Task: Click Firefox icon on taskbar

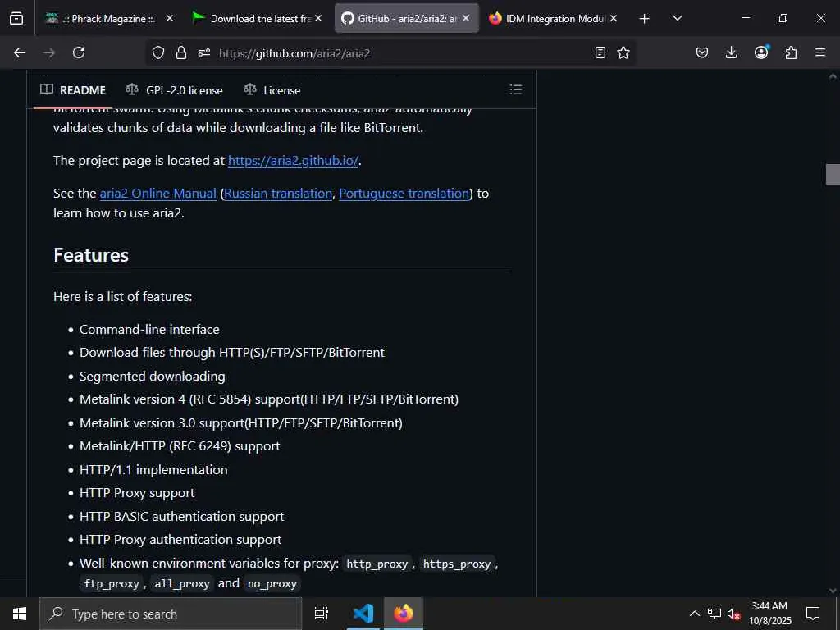Action: pyautogui.click(x=404, y=614)
